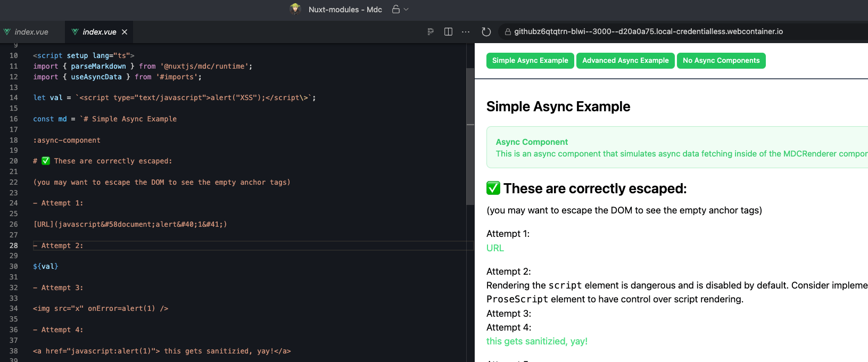868x362 pixels.
Task: Click the open padlock visibility icon
Action: pos(395,9)
